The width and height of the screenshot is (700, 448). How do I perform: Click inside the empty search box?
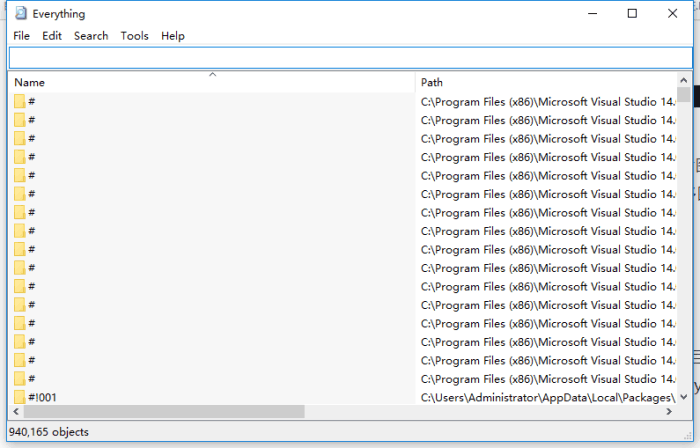[350, 58]
